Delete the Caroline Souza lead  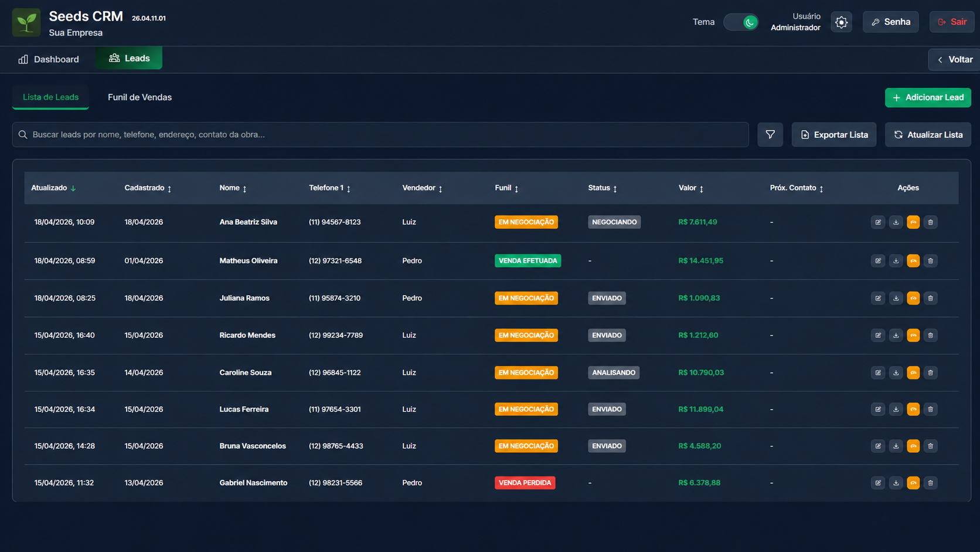point(930,372)
